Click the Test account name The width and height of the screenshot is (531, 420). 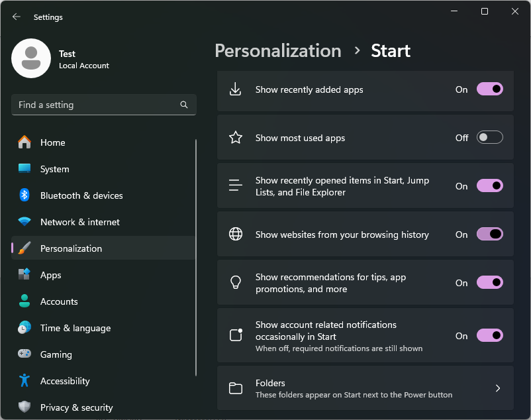pyautogui.click(x=67, y=54)
